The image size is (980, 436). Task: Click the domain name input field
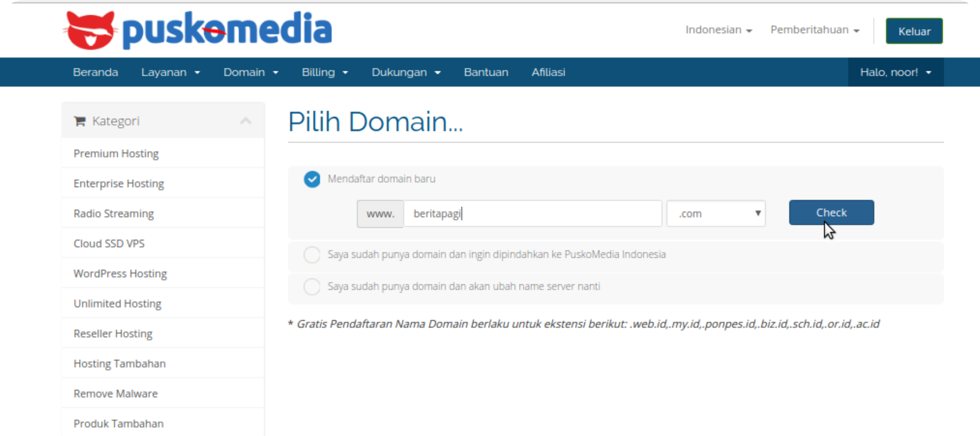pyautogui.click(x=533, y=214)
